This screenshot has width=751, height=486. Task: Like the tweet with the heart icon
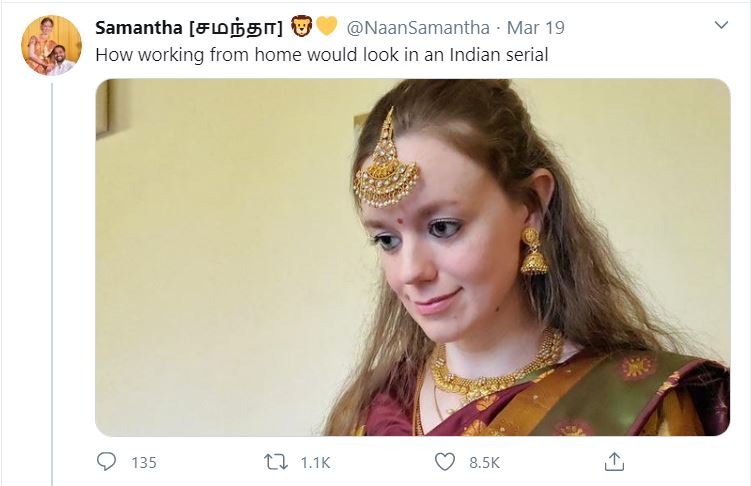445,461
